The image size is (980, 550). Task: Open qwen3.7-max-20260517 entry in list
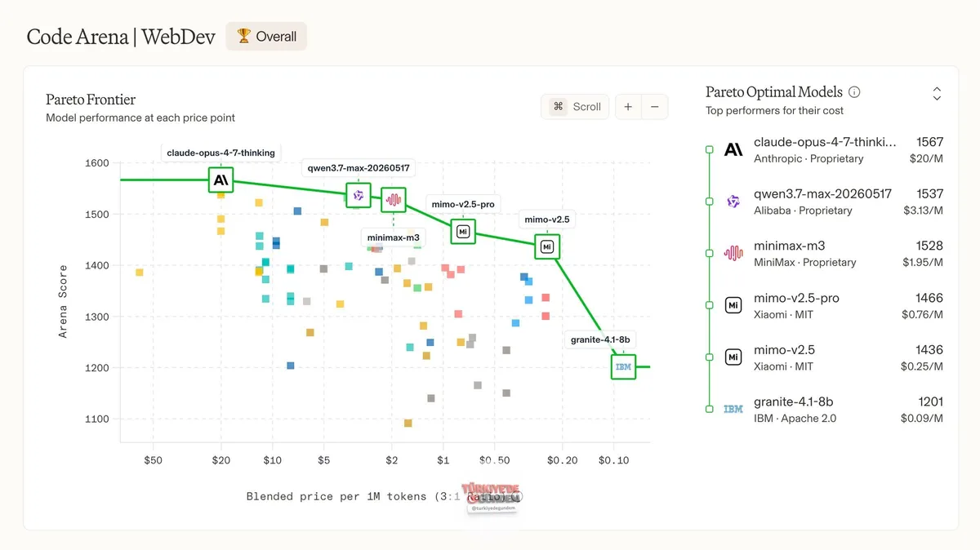825,202
